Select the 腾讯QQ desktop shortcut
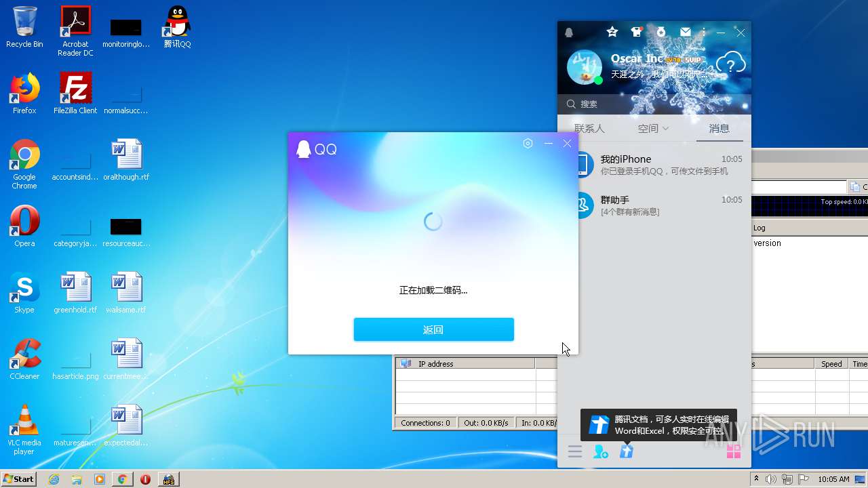Image resolution: width=868 pixels, height=488 pixels. click(x=177, y=27)
